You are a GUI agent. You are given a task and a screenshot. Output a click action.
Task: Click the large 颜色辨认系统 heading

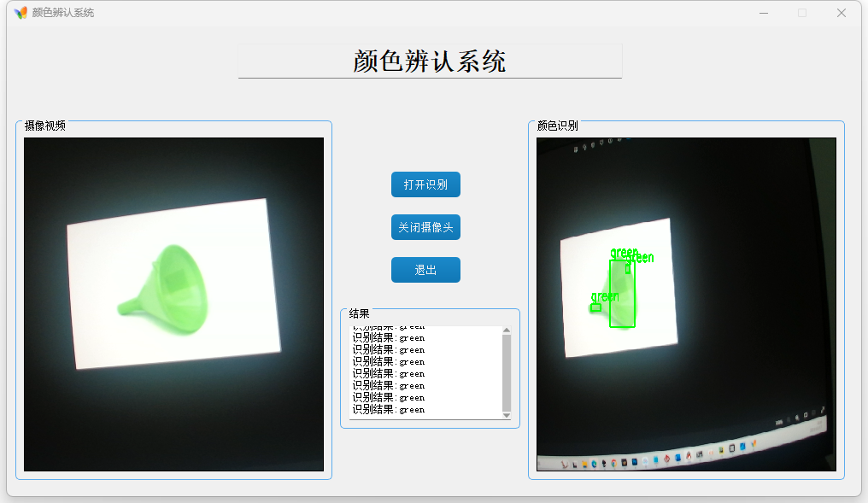[430, 61]
